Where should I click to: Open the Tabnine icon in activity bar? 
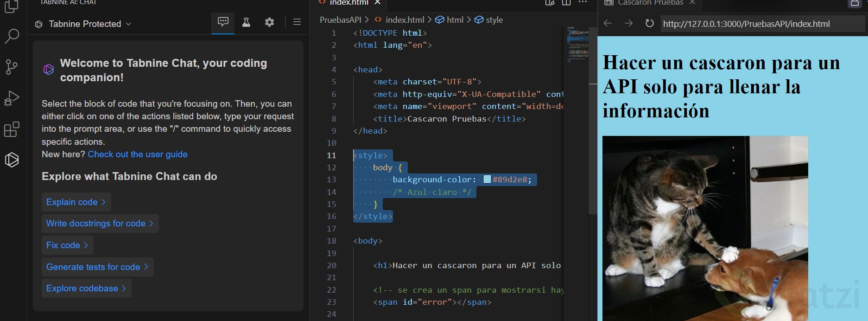point(12,160)
